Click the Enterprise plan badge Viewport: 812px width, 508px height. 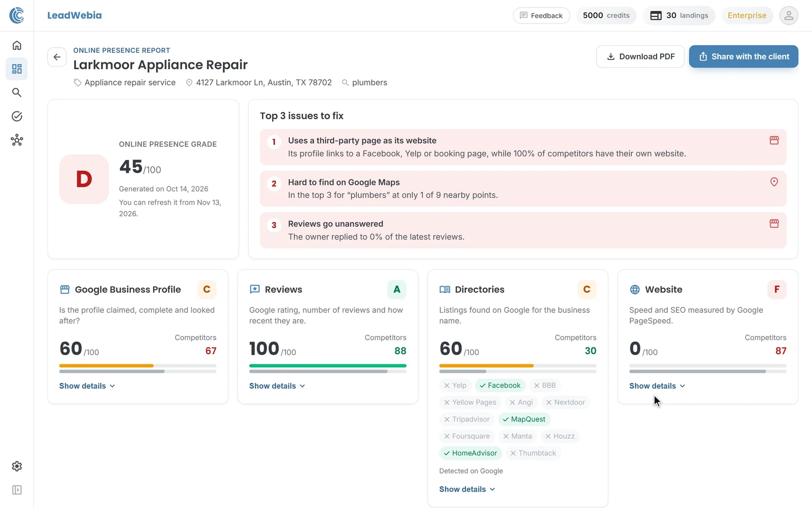click(747, 15)
